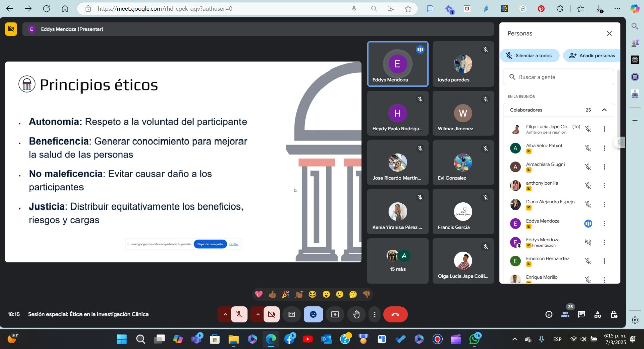Image resolution: width=644 pixels, height=349 pixels.
Task: Open the chat panel
Action: click(581, 314)
